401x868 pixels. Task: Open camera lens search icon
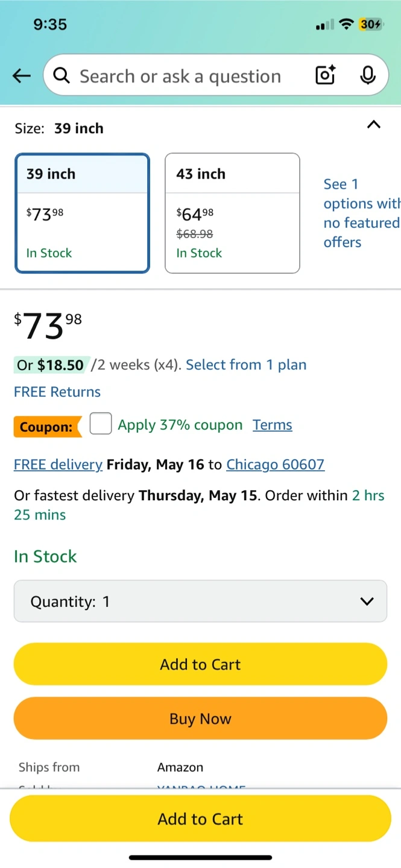(326, 75)
